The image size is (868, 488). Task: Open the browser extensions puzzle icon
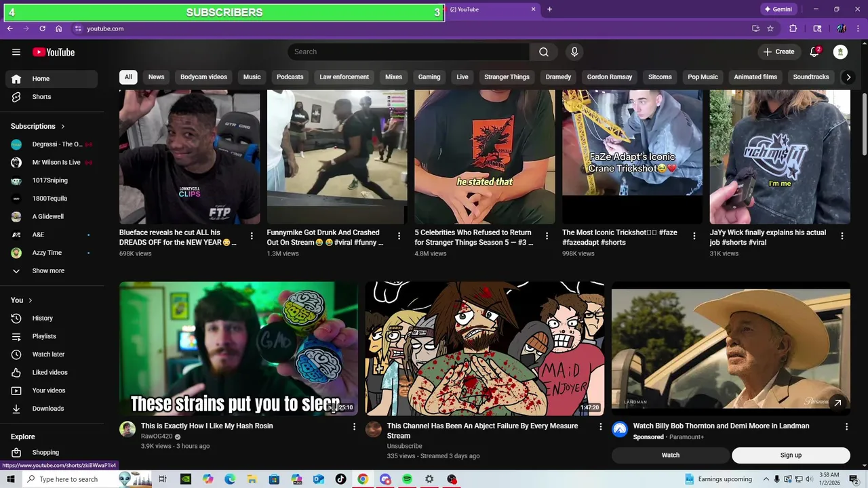pos(793,28)
